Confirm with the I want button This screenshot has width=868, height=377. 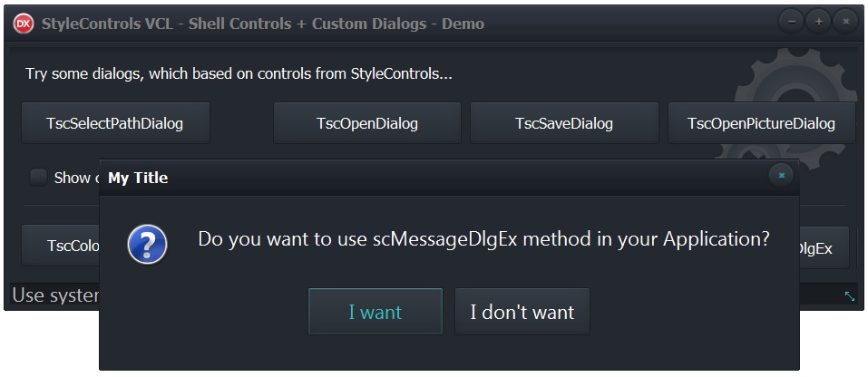[x=375, y=311]
